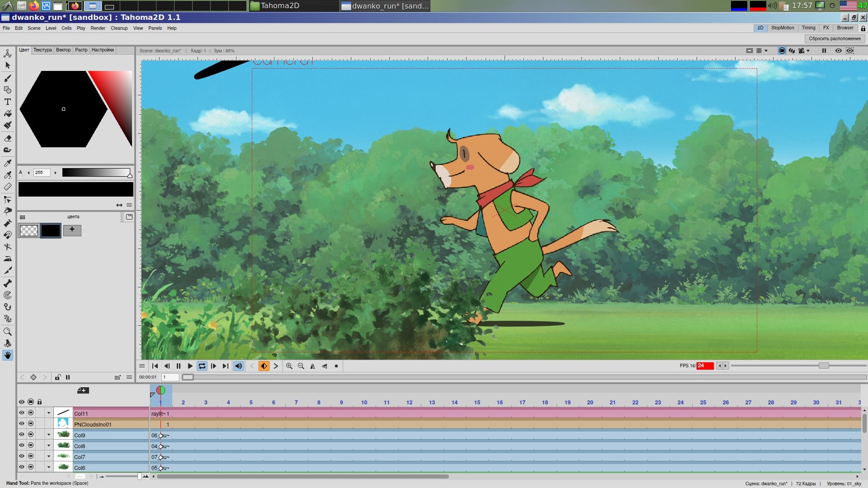
Task: Open the Browser room tab
Action: coord(845,28)
